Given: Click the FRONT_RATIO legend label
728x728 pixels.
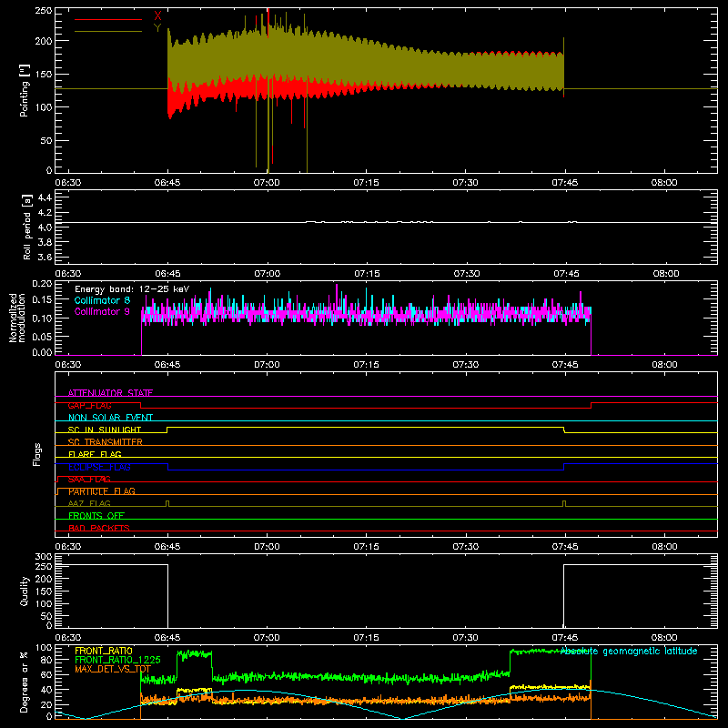Looking at the screenshot, I should point(104,651).
